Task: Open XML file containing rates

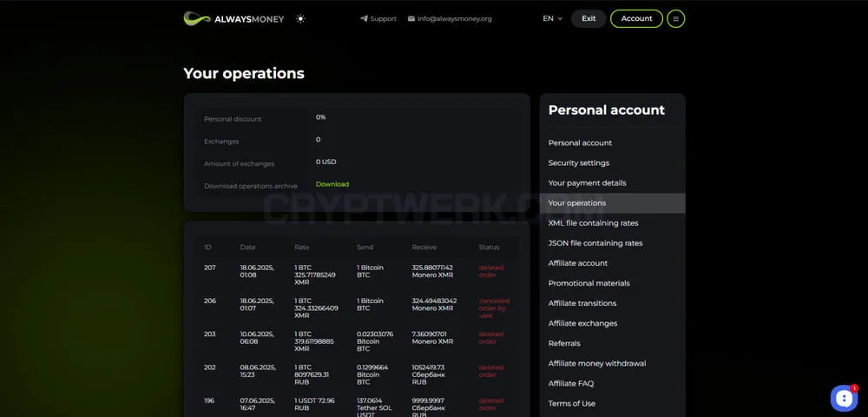Action: pyautogui.click(x=593, y=223)
